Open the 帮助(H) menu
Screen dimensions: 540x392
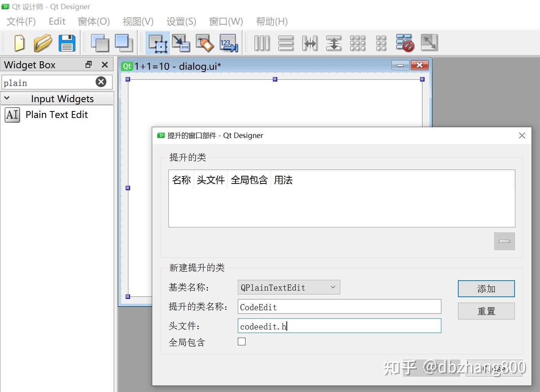coord(272,22)
